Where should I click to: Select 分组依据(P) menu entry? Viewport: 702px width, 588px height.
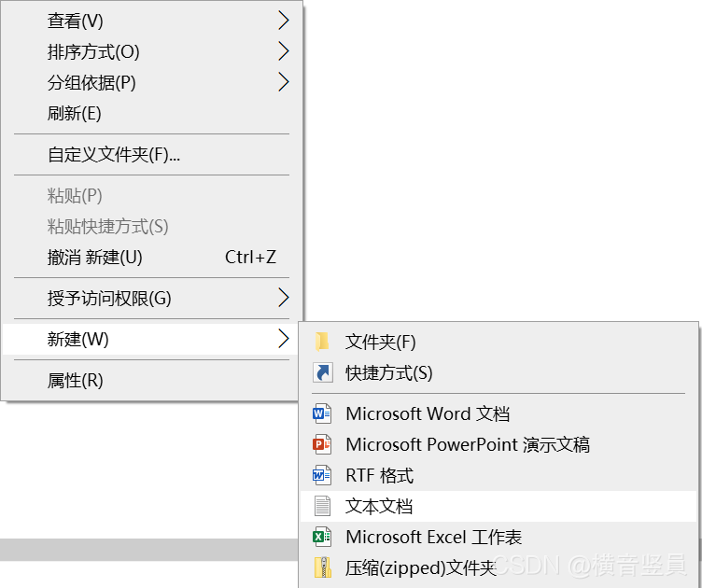[152, 82]
